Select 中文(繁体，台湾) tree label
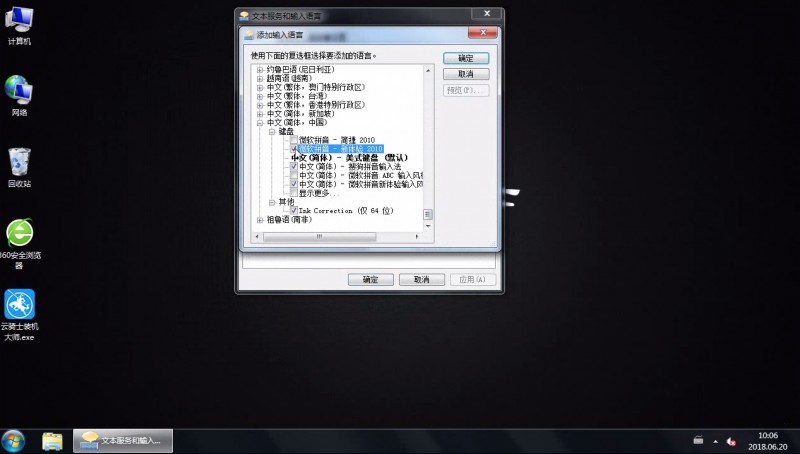The width and height of the screenshot is (800, 454). point(297,96)
